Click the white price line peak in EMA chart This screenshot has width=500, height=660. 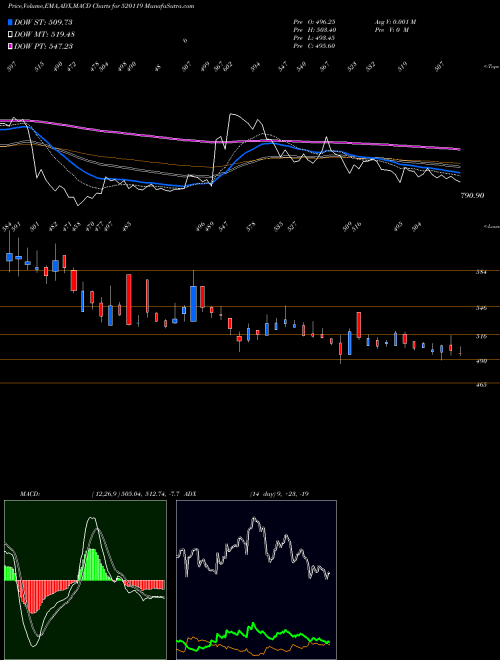(x=231, y=114)
